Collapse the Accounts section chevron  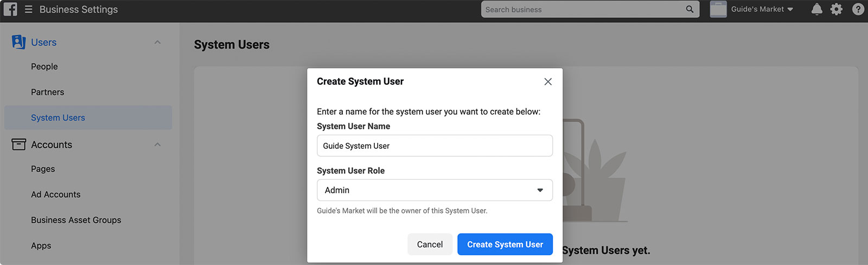tap(157, 144)
